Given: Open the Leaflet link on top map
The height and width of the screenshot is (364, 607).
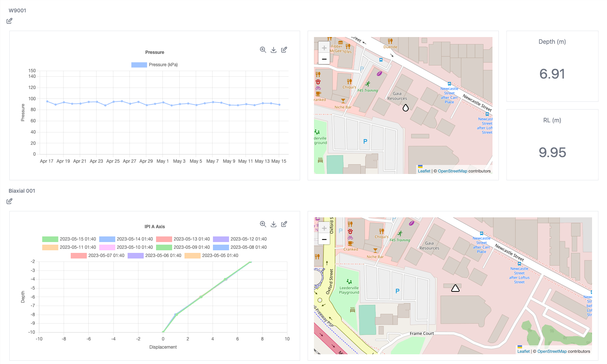Looking at the screenshot, I should point(424,171).
